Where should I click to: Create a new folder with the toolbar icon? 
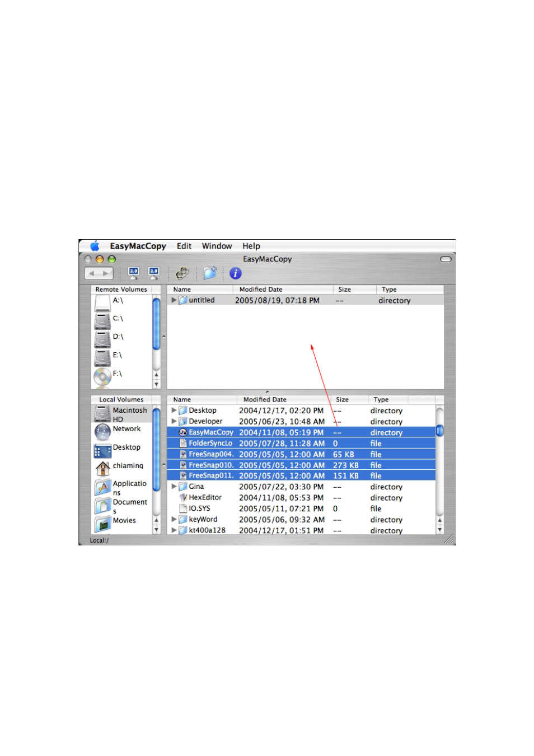(210, 273)
